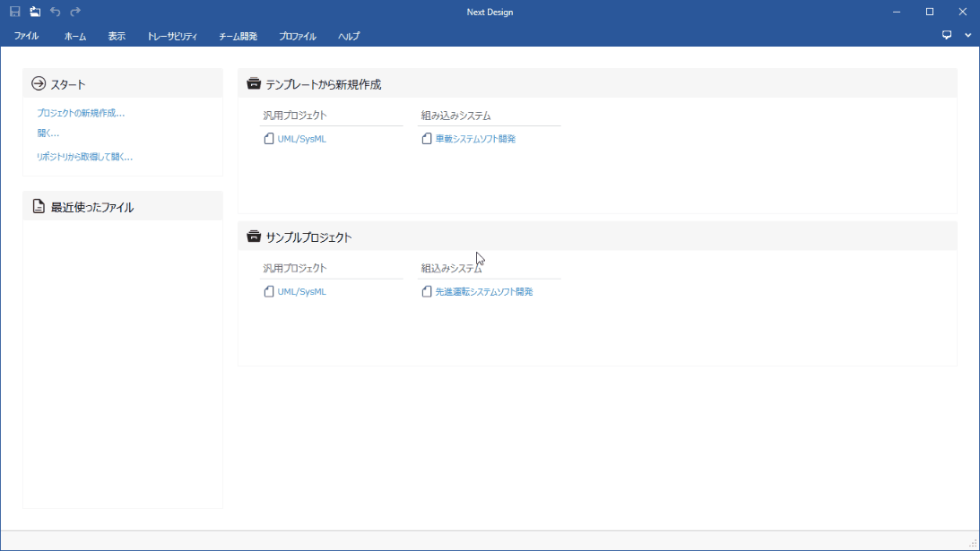Image resolution: width=980 pixels, height=551 pixels.
Task: Click the Redo arrow icon
Action: click(x=75, y=12)
